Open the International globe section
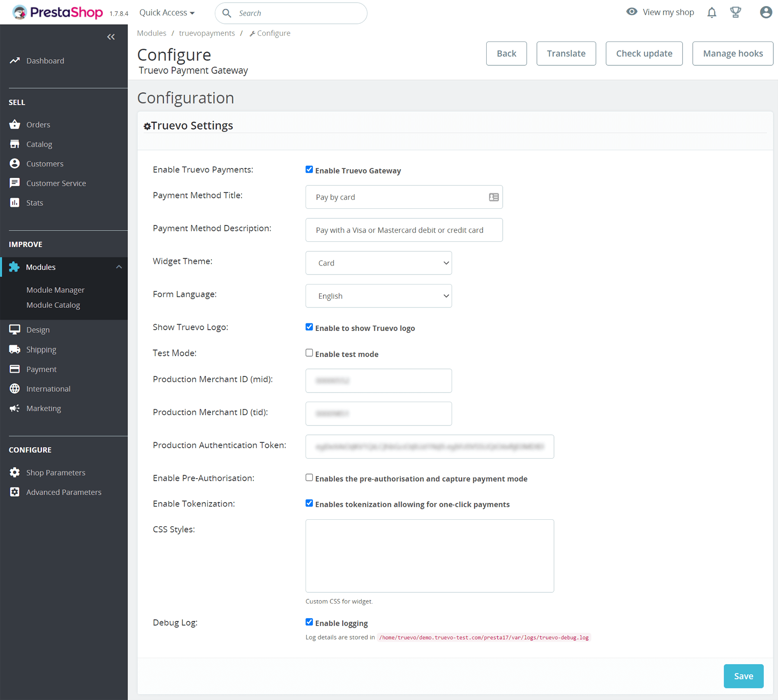The width and height of the screenshot is (778, 700). click(x=14, y=388)
